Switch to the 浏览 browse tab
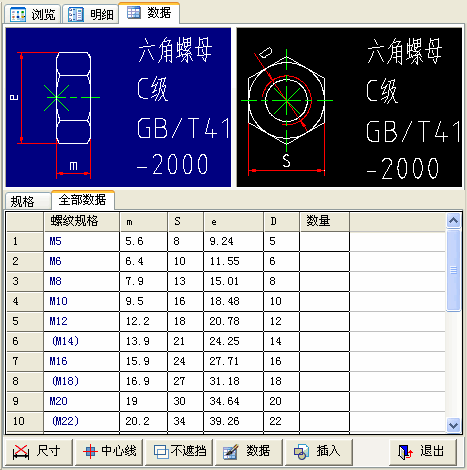The image size is (467, 470). point(32,14)
